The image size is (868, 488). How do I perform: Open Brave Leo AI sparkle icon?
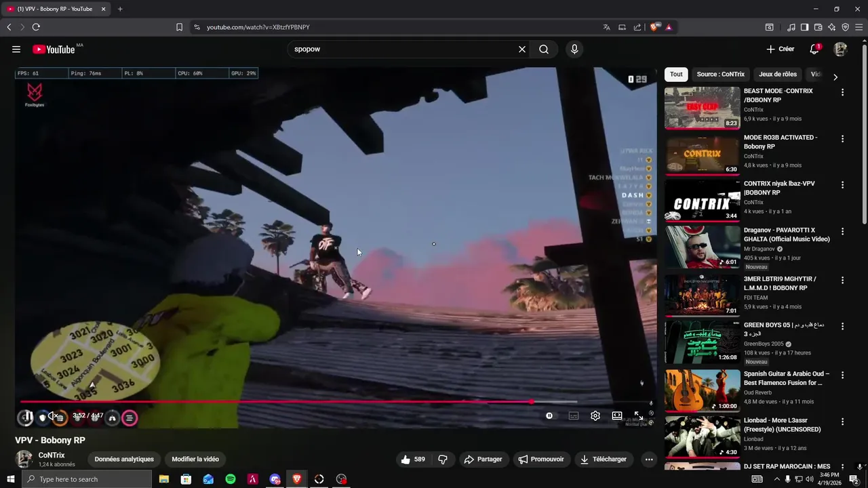coord(831,27)
